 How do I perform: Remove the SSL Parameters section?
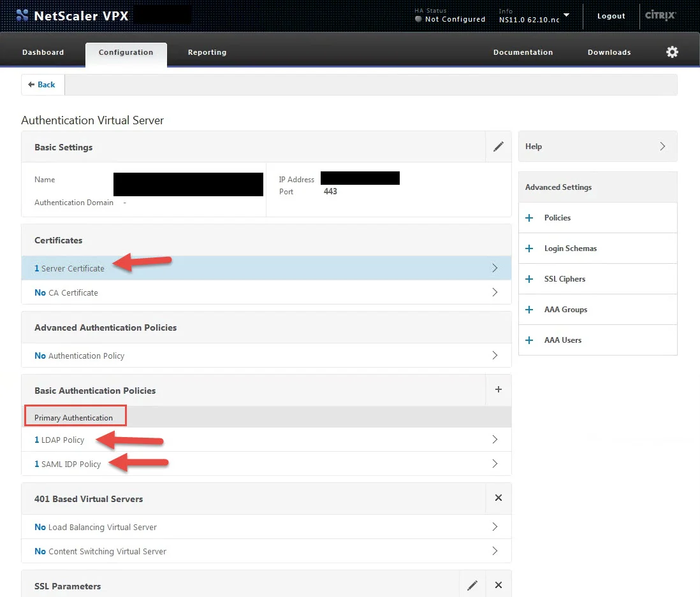(498, 585)
